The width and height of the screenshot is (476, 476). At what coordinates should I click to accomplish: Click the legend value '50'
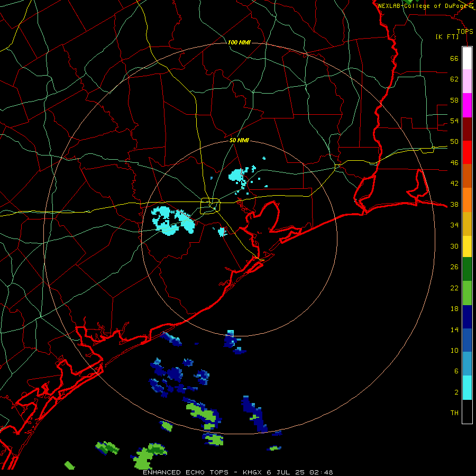[x=454, y=142]
